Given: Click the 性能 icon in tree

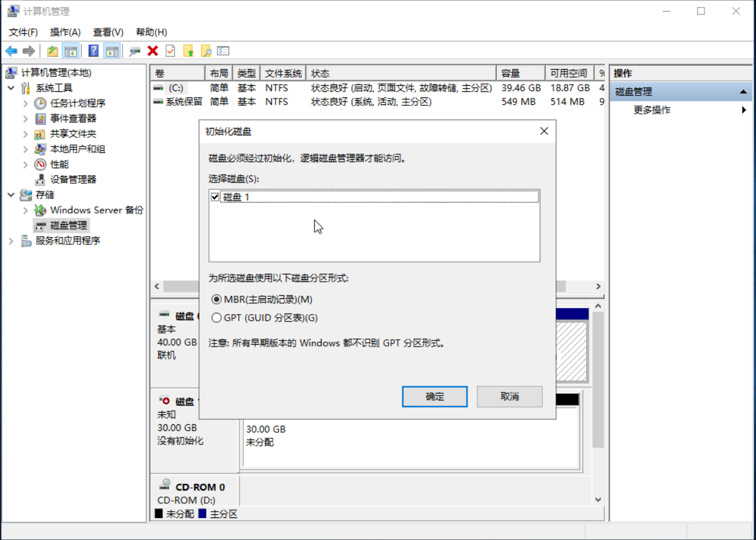Looking at the screenshot, I should pyautogui.click(x=40, y=164).
